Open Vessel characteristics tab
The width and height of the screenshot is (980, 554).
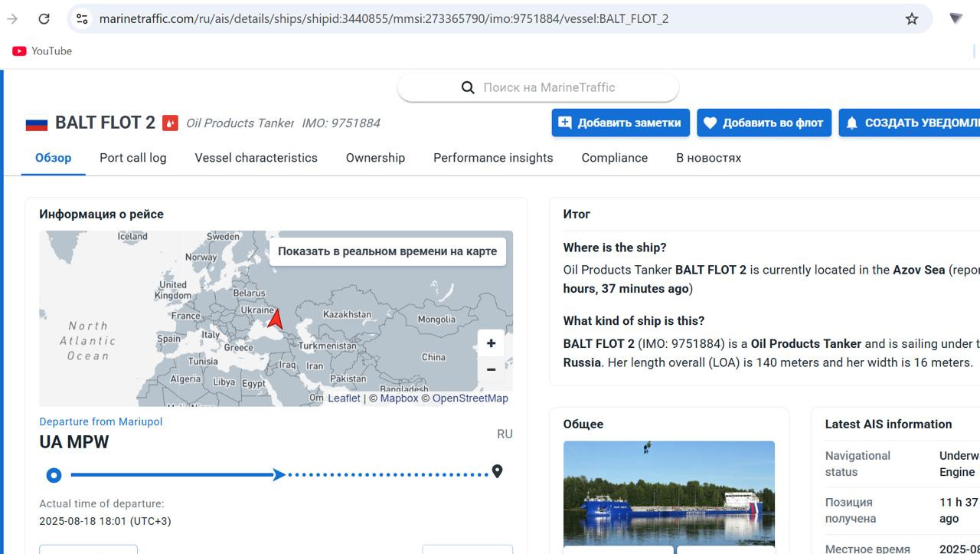(x=256, y=158)
